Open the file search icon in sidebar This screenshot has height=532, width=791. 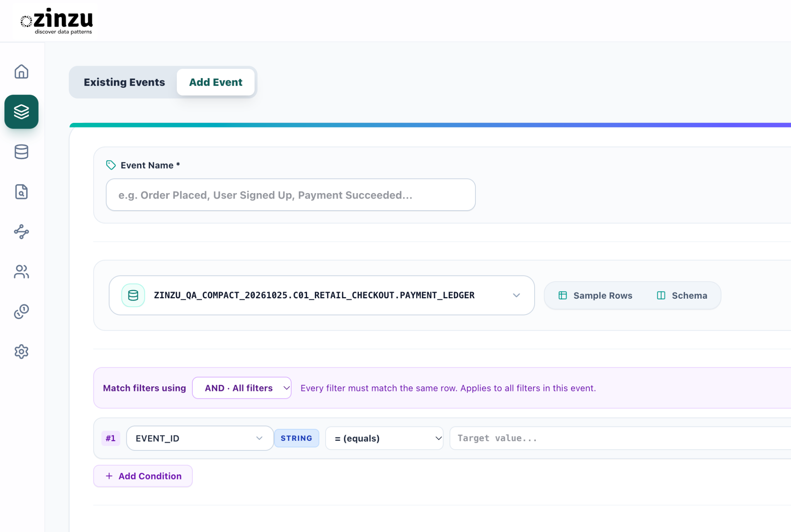(x=21, y=192)
